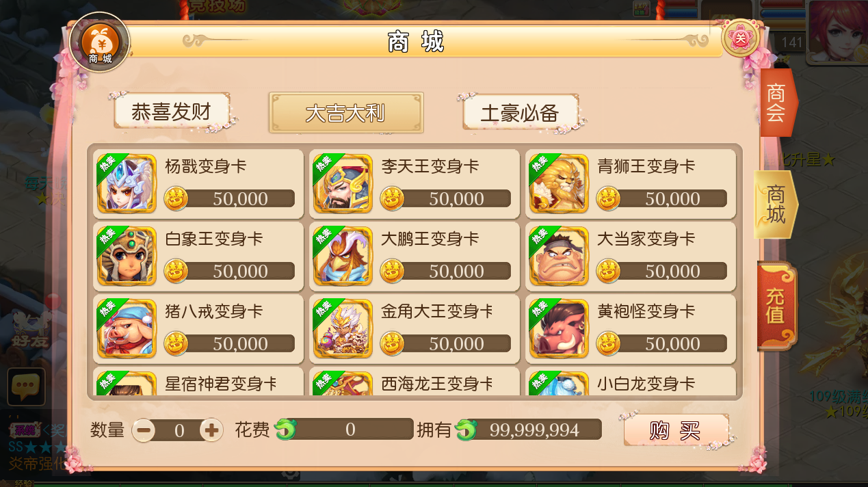This screenshot has height=487, width=868.
Task: Select the 李天王变身卡 portrait icon
Action: click(x=343, y=184)
